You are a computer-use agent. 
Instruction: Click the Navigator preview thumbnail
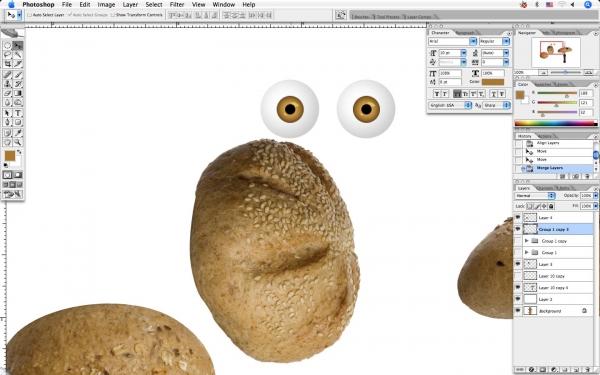click(x=556, y=52)
